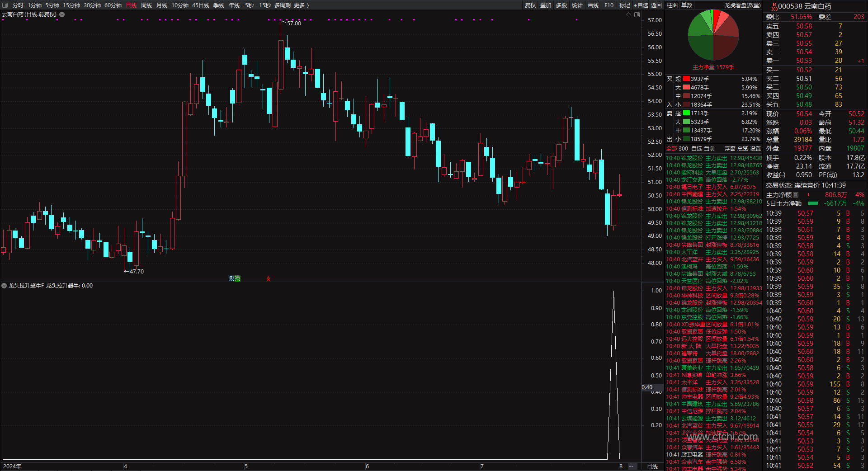Open the 统计 statistics tool
The height and width of the screenshot is (471, 868).
(577, 5)
